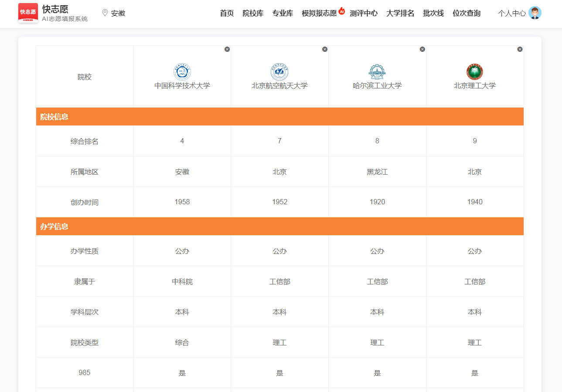
Task: Open 个人中心 link
Action: tap(512, 13)
